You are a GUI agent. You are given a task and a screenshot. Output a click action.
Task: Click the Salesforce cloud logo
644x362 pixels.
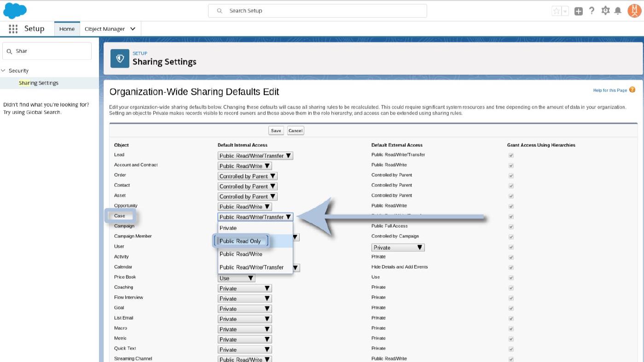pyautogui.click(x=15, y=11)
